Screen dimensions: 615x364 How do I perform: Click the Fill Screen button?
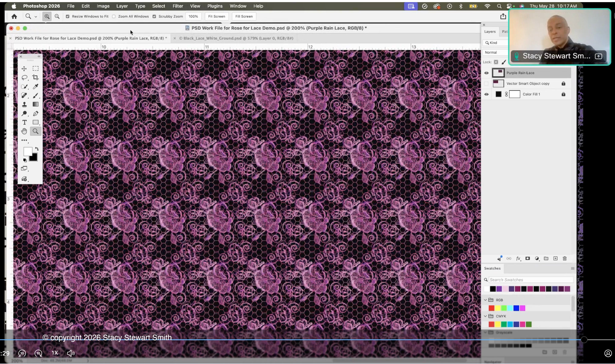[244, 16]
